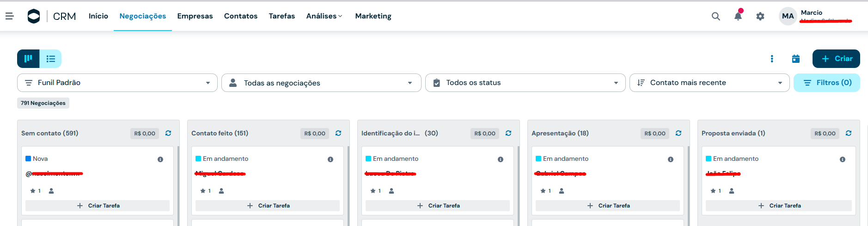Open info icon on Sem contato card

(x=160, y=159)
